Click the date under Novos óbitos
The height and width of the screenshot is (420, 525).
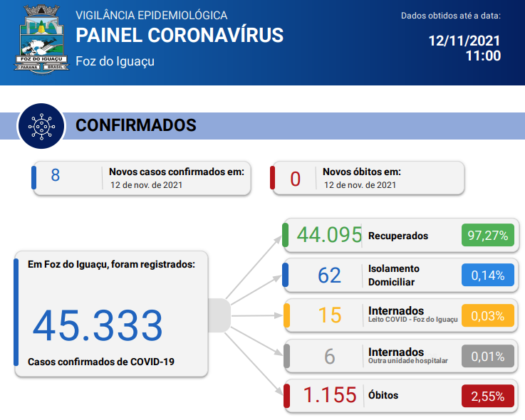tap(360, 185)
